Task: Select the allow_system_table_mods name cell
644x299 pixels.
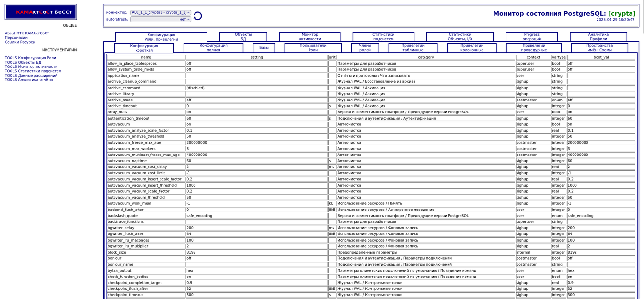Action: (146, 69)
